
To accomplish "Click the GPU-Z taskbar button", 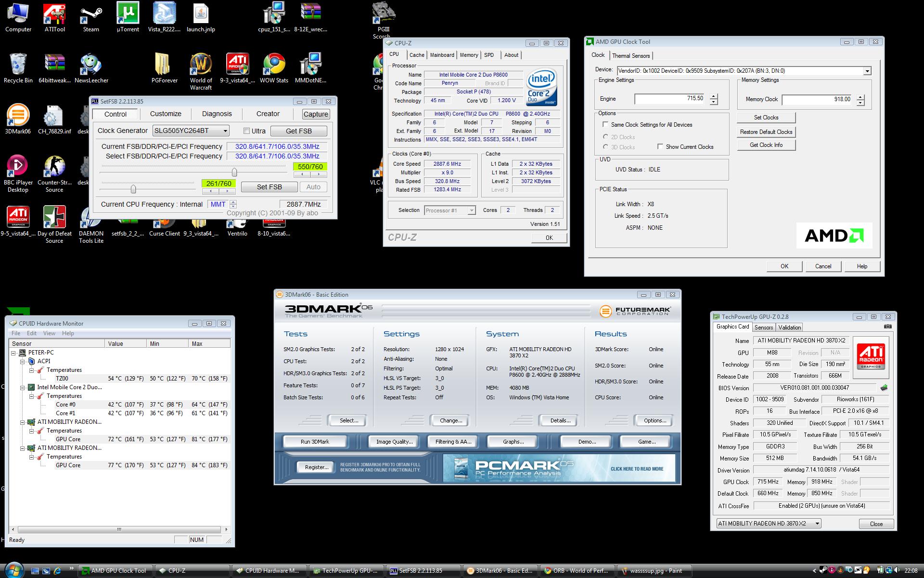I will click(x=346, y=571).
